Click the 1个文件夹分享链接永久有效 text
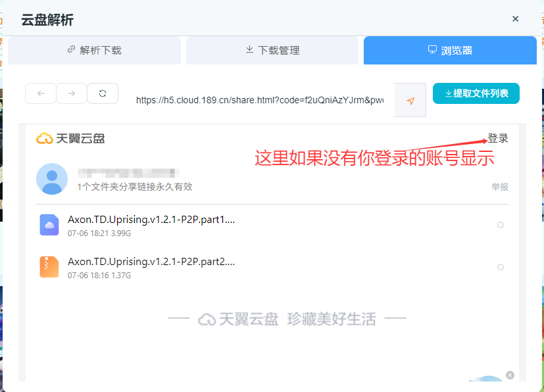Image resolution: width=544 pixels, height=392 pixels. (135, 187)
